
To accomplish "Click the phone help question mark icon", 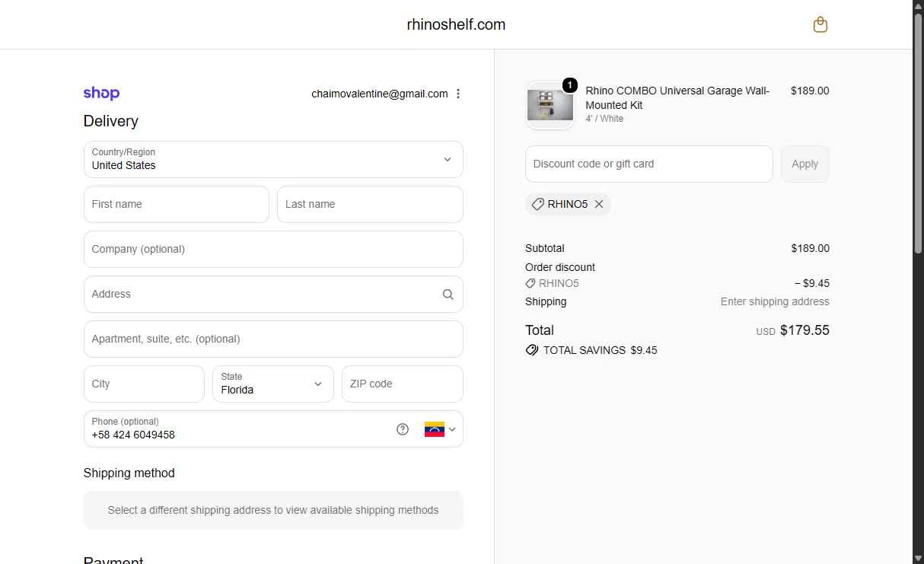I will point(403,429).
